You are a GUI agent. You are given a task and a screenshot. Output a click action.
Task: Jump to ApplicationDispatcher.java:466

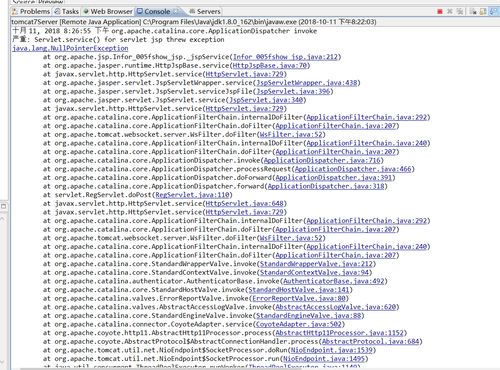coord(353,169)
